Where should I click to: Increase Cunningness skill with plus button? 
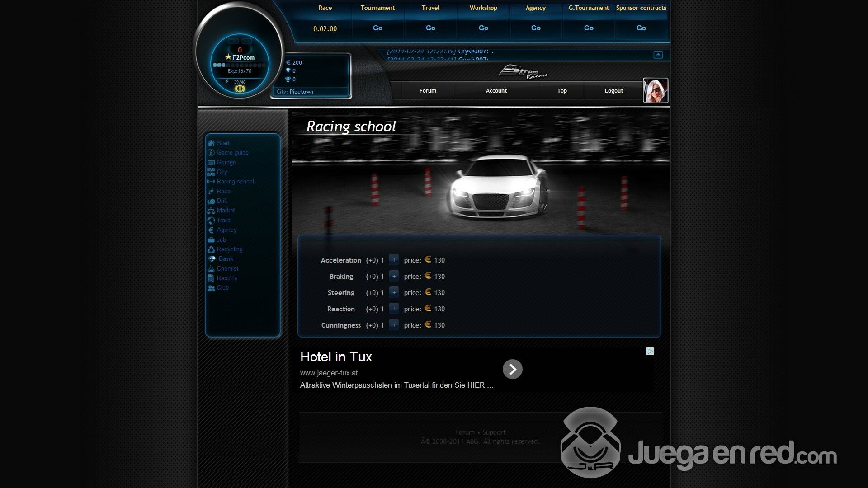pos(394,325)
